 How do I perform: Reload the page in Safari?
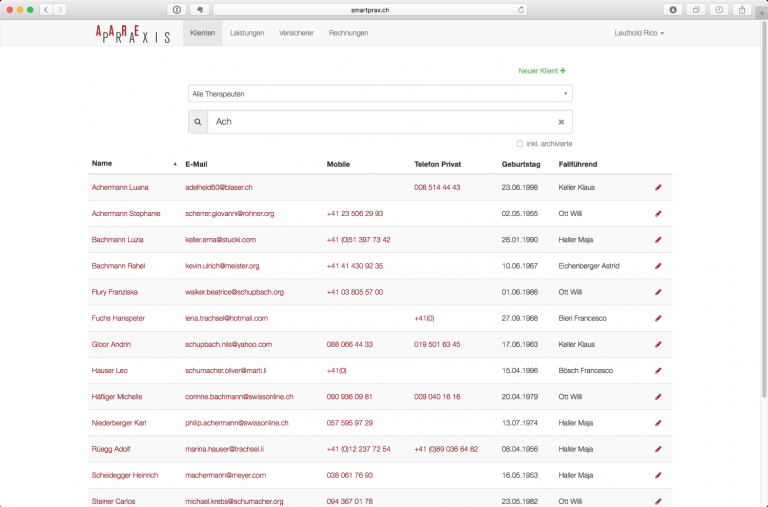coord(521,10)
